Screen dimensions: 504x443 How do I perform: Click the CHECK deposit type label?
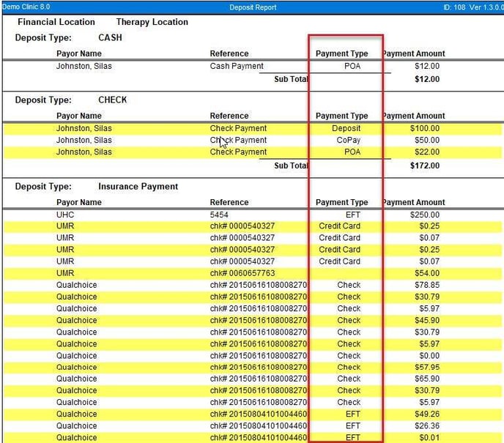[x=112, y=100]
